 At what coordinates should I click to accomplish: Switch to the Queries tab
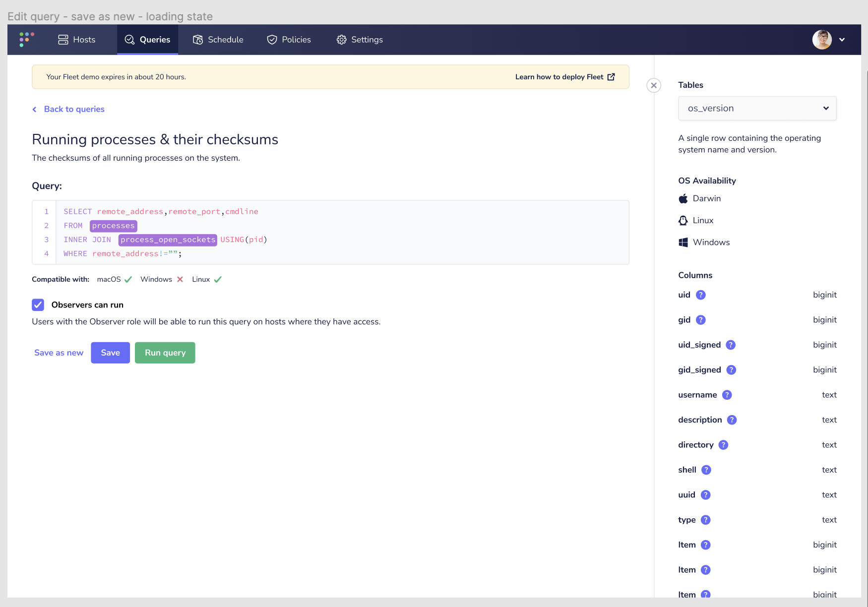point(147,40)
